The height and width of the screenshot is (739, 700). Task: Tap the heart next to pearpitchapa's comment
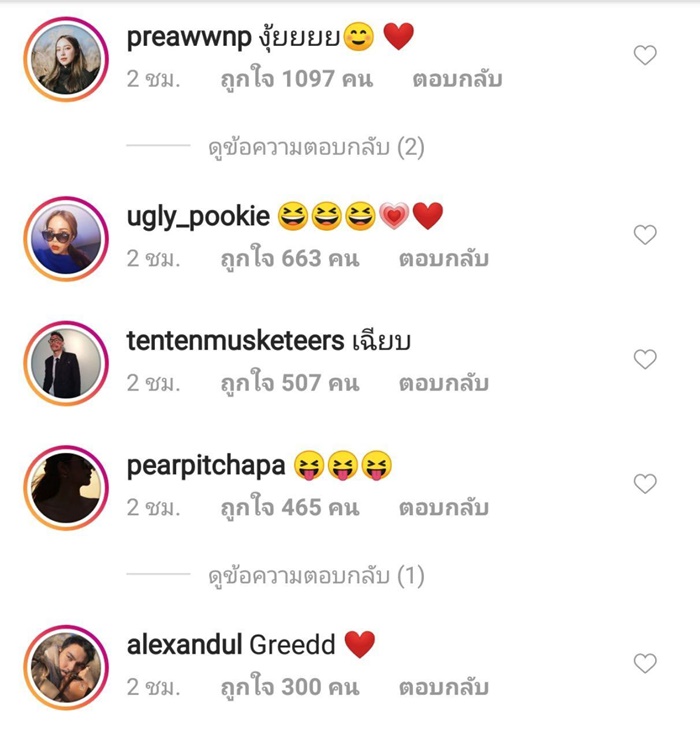(645, 484)
